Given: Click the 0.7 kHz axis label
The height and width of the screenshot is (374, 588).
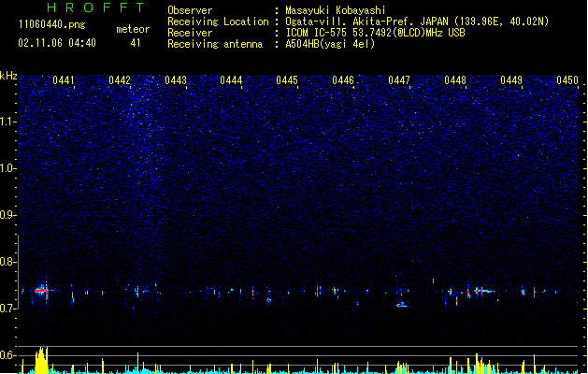Looking at the screenshot, I should [x=8, y=309].
